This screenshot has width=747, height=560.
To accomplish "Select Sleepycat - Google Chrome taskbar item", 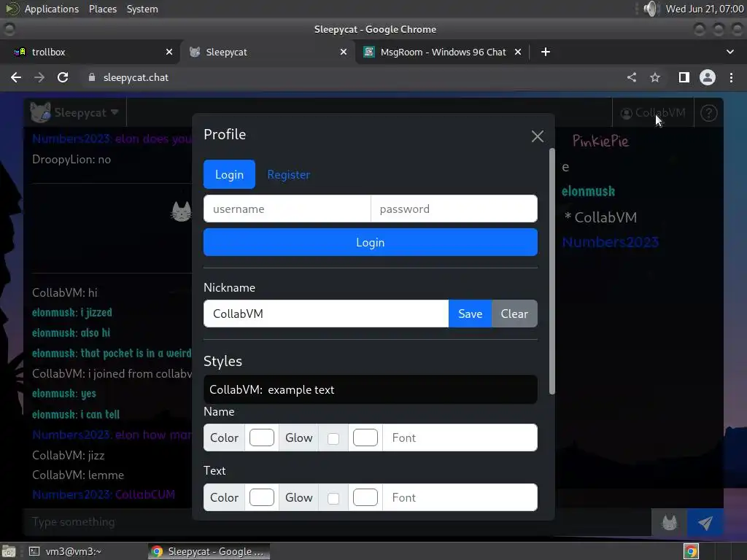I will click(x=209, y=551).
